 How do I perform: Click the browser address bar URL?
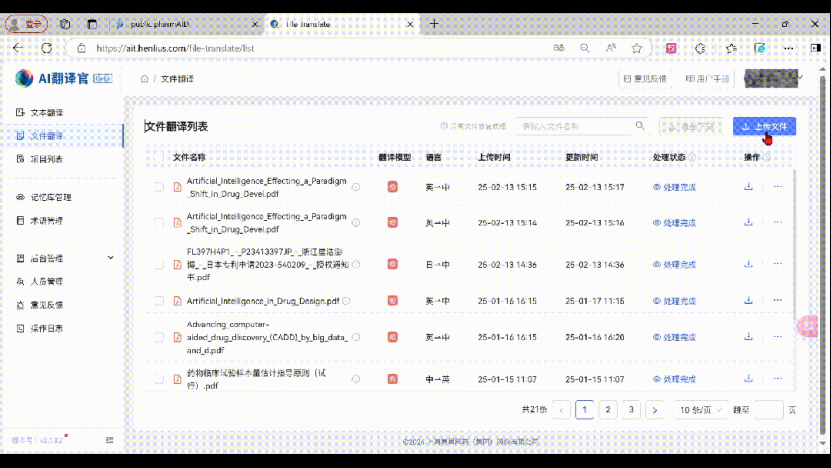pyautogui.click(x=175, y=48)
